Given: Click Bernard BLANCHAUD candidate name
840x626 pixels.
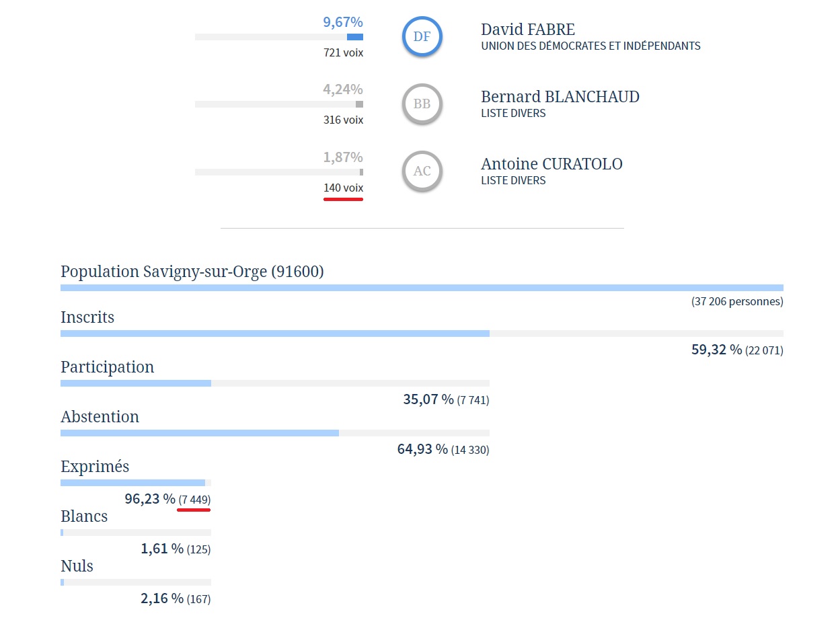Looking at the screenshot, I should 560,97.
